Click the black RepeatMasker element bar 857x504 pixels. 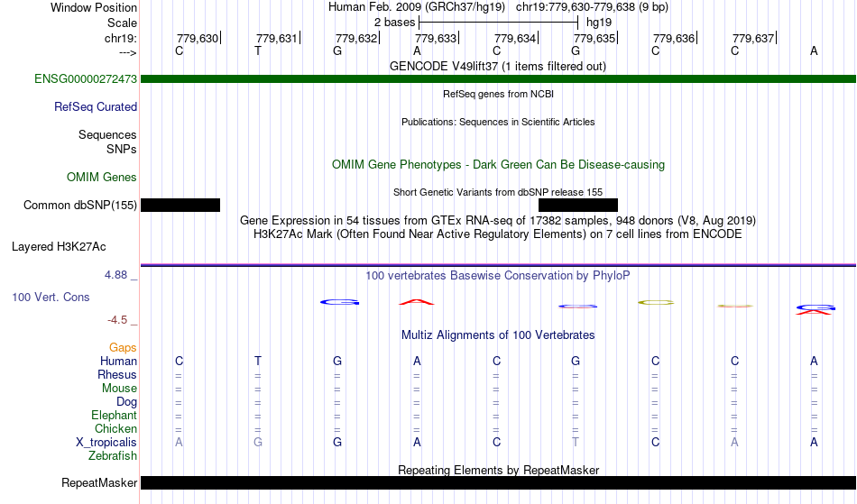498,482
